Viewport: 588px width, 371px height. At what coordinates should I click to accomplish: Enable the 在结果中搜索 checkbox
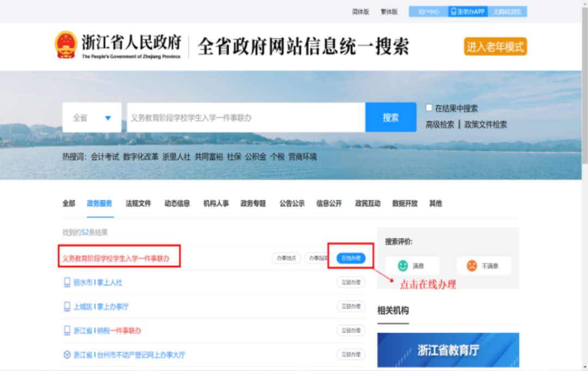pyautogui.click(x=430, y=108)
